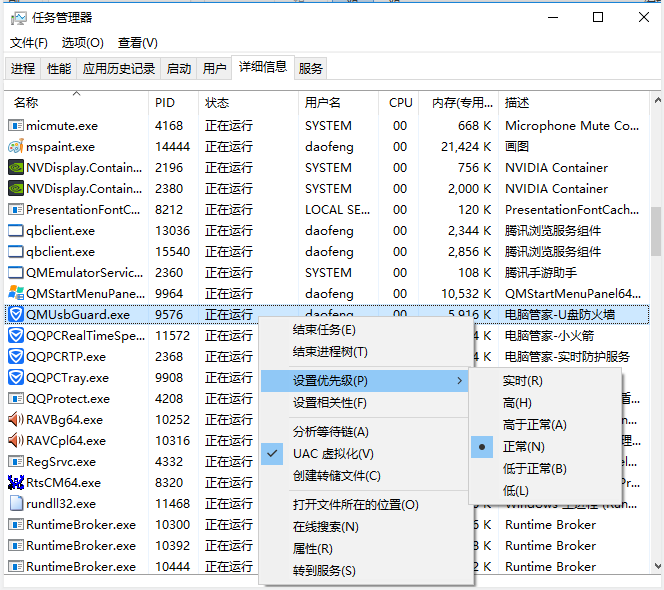Choose 打开文件所在的位置(O)

click(x=365, y=504)
